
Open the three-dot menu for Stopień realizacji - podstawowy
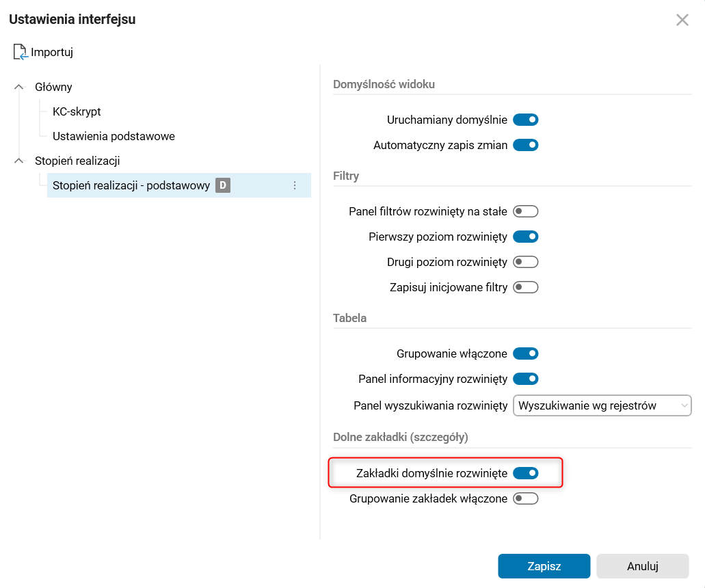pos(295,185)
